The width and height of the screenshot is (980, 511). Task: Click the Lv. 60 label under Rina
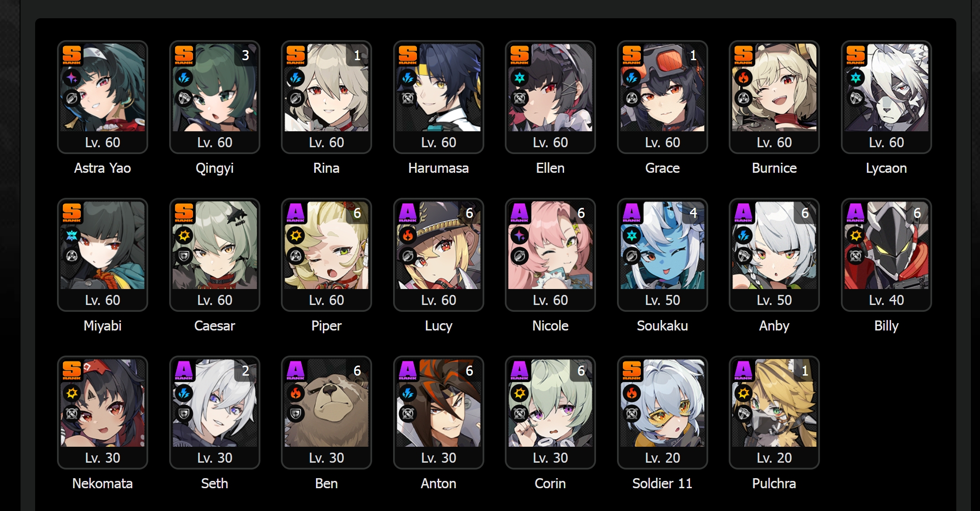[x=327, y=142]
